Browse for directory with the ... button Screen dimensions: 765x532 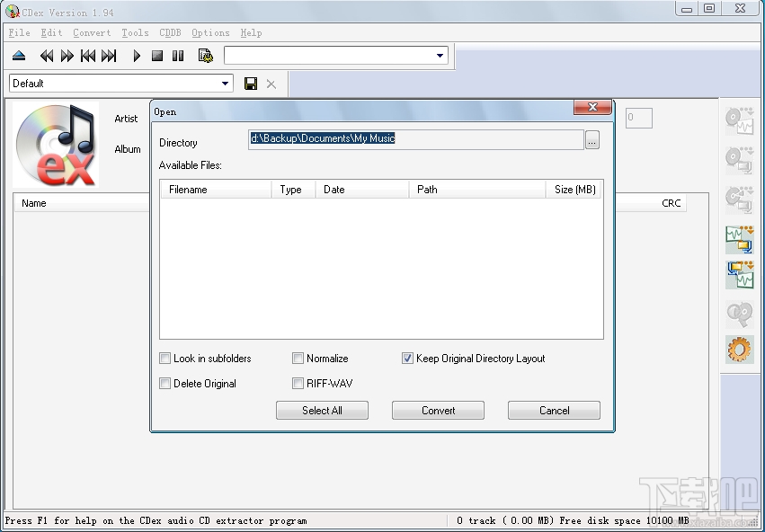(x=592, y=140)
